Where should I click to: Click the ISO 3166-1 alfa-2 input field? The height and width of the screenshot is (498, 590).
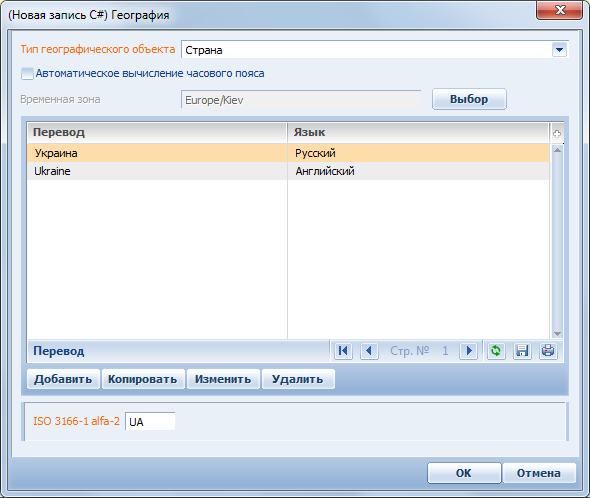150,422
